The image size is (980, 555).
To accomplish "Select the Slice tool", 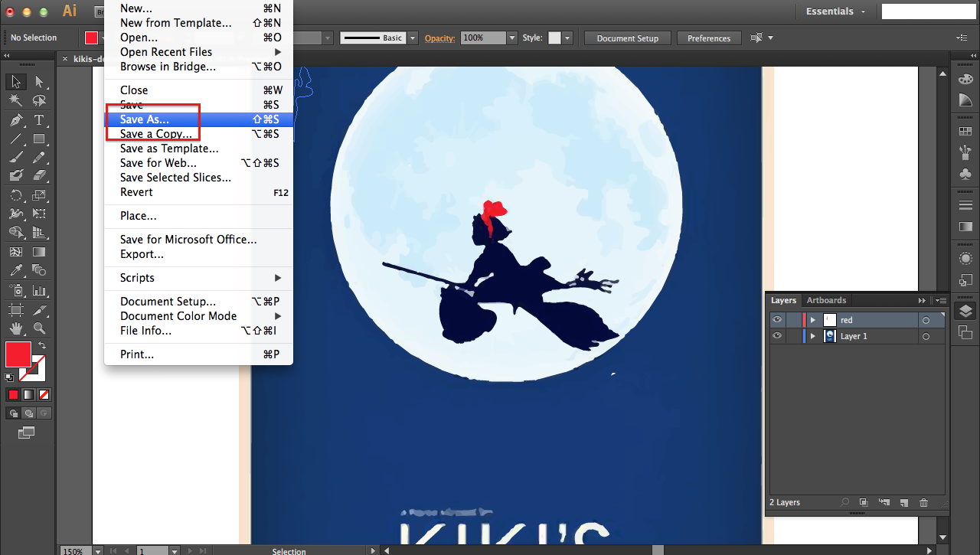I will 39,309.
